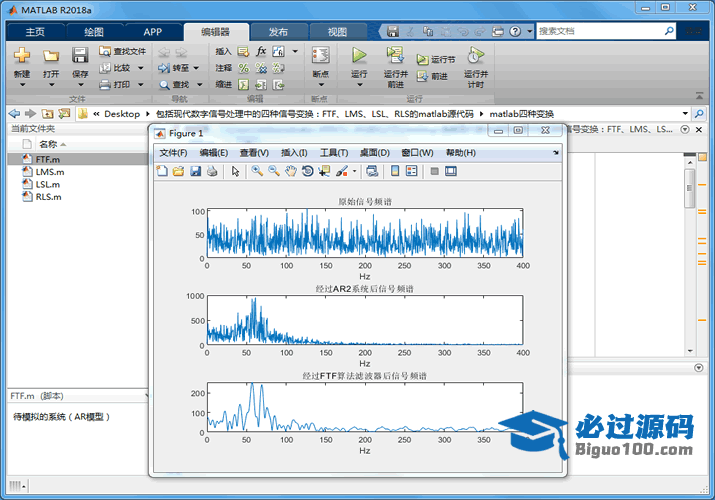Viewport: 715px width, 500px height.
Task: Click the 运行并计时 (Run and Time) icon
Action: (476, 56)
